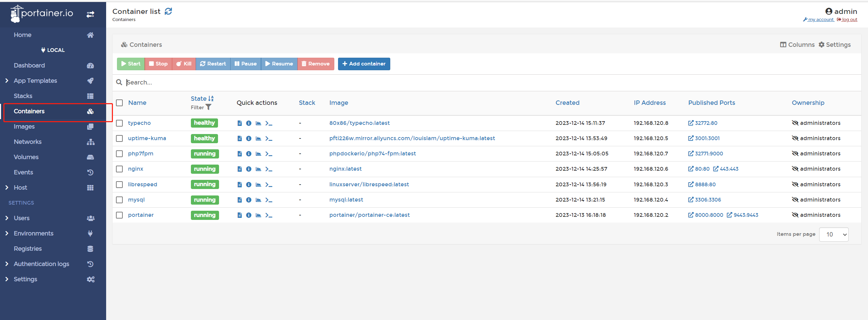Open the Items per page dropdown
The width and height of the screenshot is (868, 320).
tap(834, 234)
